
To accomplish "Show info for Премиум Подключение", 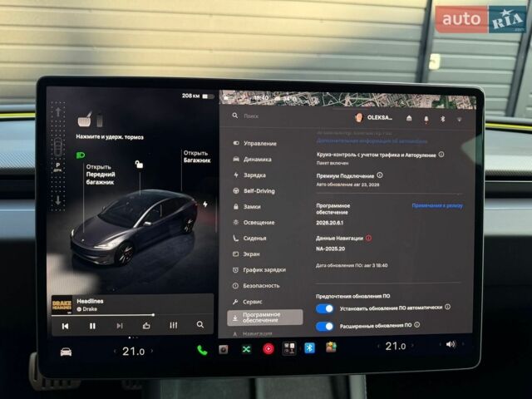I will [380, 175].
